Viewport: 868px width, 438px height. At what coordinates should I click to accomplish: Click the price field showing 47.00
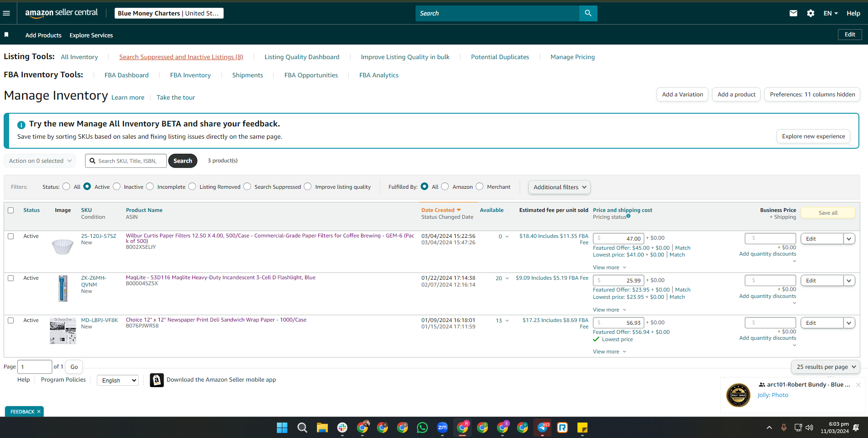(618, 238)
